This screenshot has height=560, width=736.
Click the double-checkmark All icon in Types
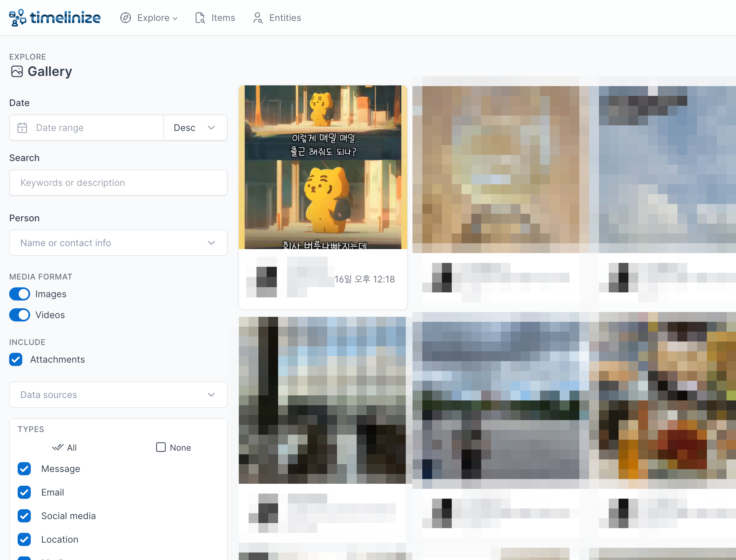[x=58, y=447]
